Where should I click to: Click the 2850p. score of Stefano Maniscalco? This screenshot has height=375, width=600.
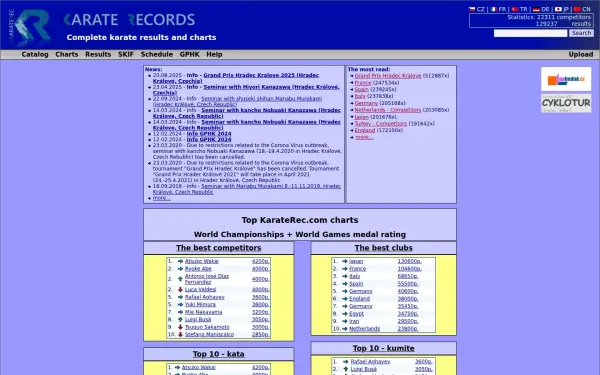(261, 334)
